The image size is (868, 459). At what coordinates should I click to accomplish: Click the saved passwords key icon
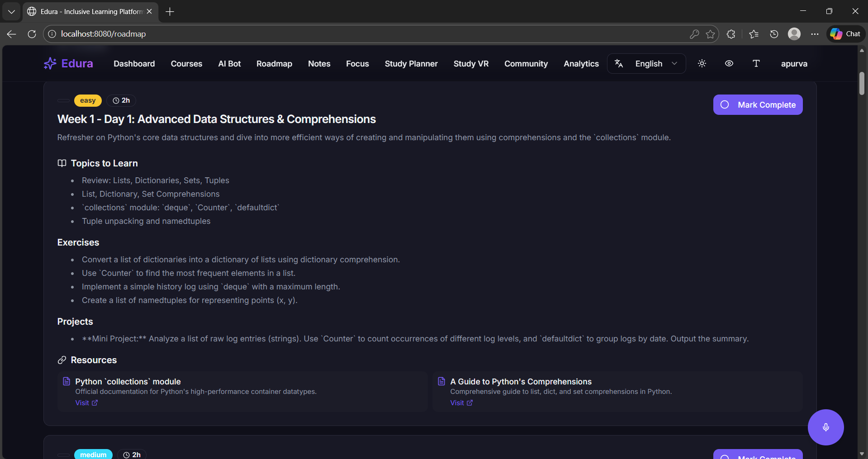(694, 34)
